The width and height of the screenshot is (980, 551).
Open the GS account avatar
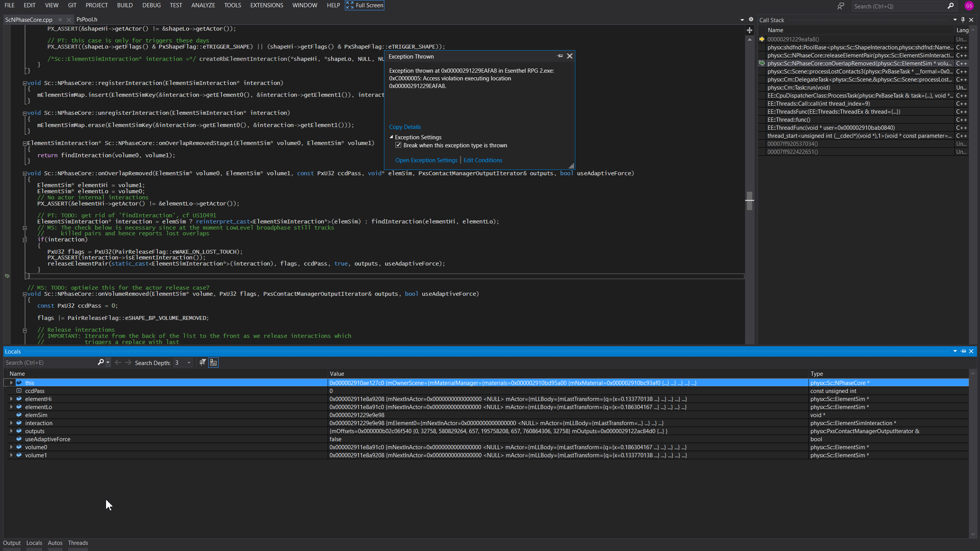click(969, 6)
